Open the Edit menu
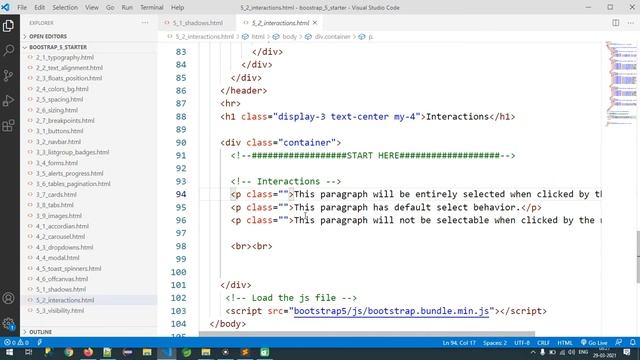 tap(40, 7)
